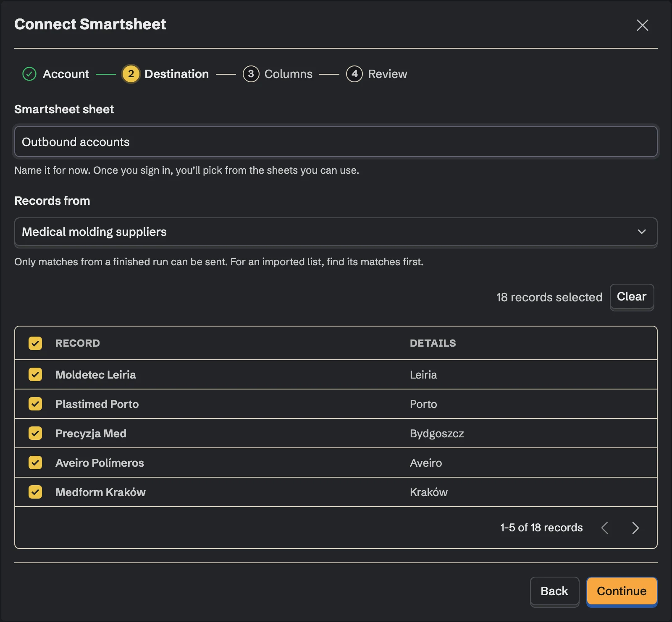
Task: Click the Leiria details cell
Action: 423,374
